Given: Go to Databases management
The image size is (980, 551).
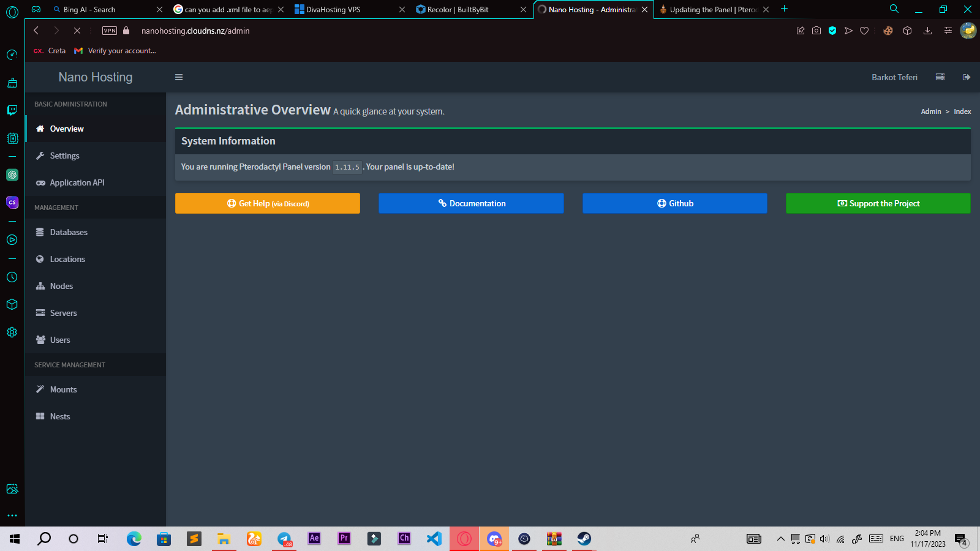Looking at the screenshot, I should tap(96, 232).
